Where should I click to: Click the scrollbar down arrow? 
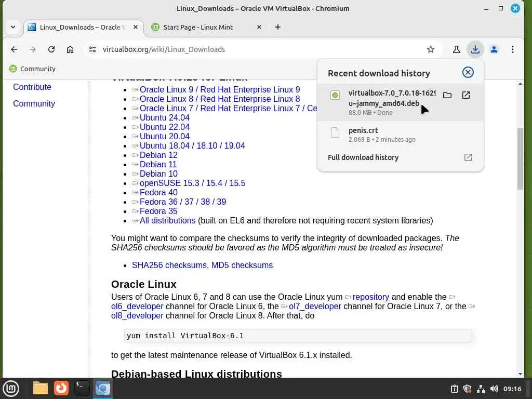(520, 374)
